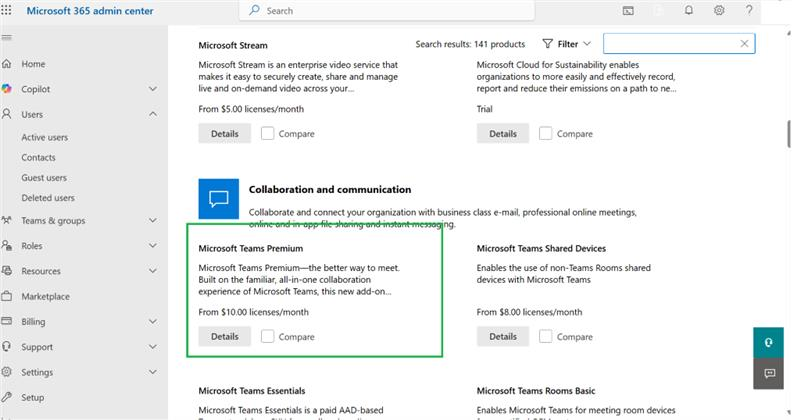The image size is (800, 420).
Task: Check Compare for Microsoft Teams Shared Devices
Action: [x=545, y=336]
